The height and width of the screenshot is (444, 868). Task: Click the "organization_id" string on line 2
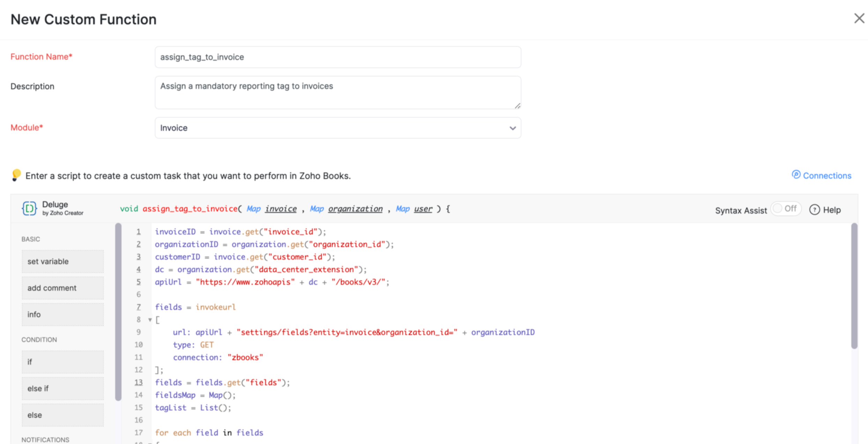pos(347,244)
